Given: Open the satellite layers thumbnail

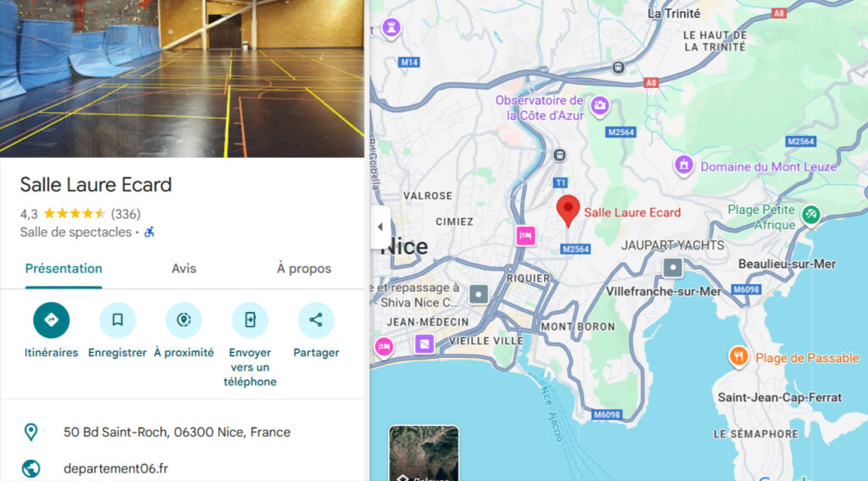Looking at the screenshot, I should 424,453.
